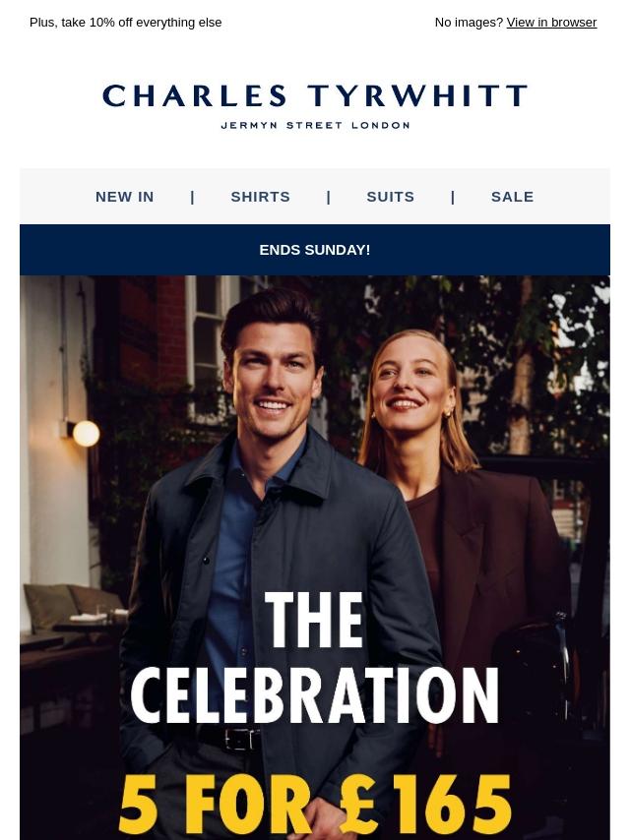Image resolution: width=630 pixels, height=840 pixels.
Task: Click the word THE above CELEBRATION
Action: (x=314, y=620)
